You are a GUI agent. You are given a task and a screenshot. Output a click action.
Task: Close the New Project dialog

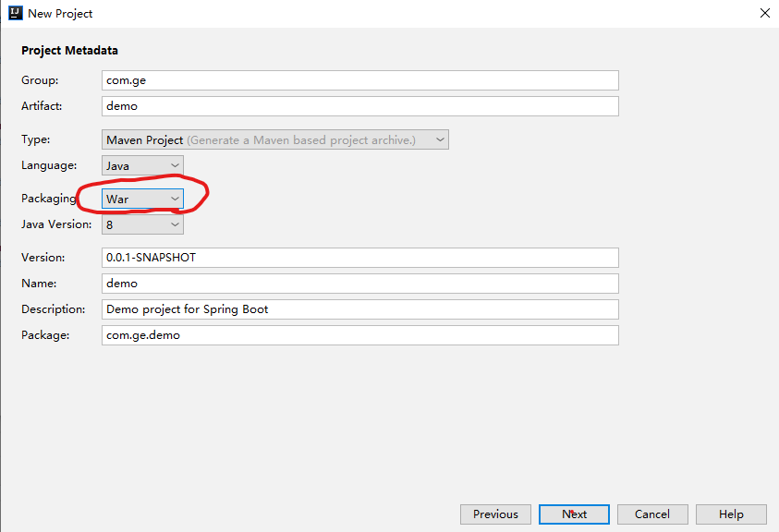(x=764, y=14)
